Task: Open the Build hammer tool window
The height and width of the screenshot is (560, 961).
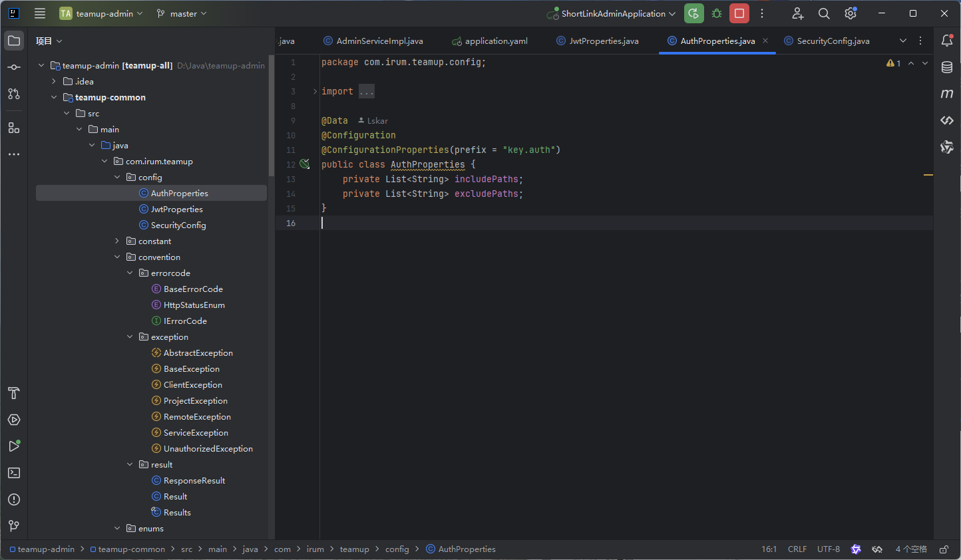Action: tap(14, 393)
